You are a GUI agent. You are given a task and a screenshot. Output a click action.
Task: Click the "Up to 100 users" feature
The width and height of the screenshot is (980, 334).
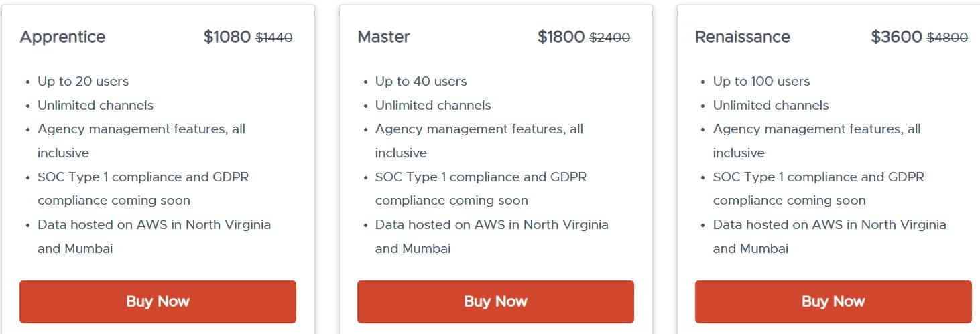761,82
